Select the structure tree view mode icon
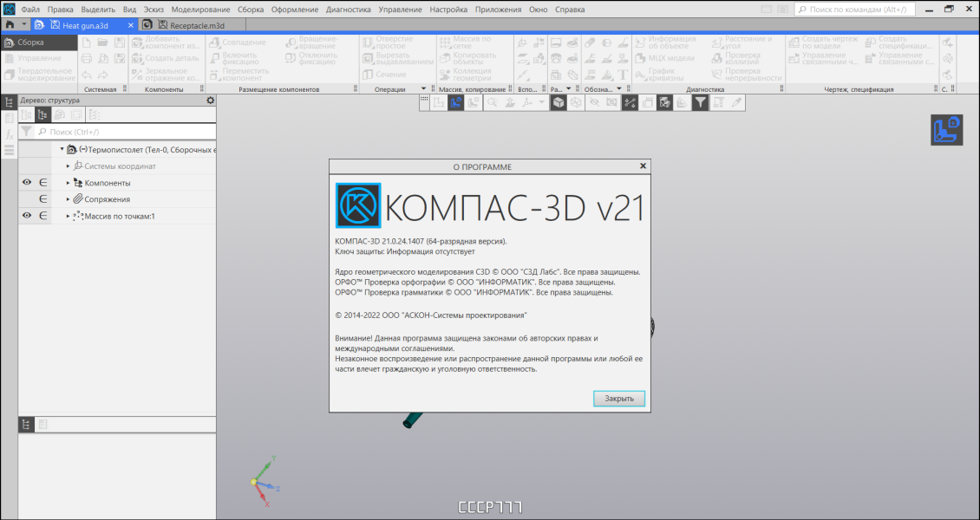The width and height of the screenshot is (980, 520). 42,115
